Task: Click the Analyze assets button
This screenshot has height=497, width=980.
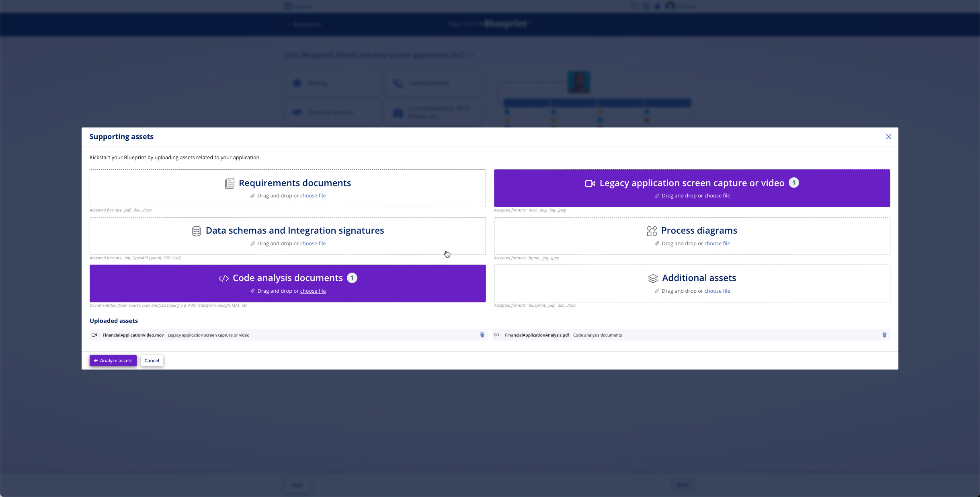Action: [x=113, y=361]
